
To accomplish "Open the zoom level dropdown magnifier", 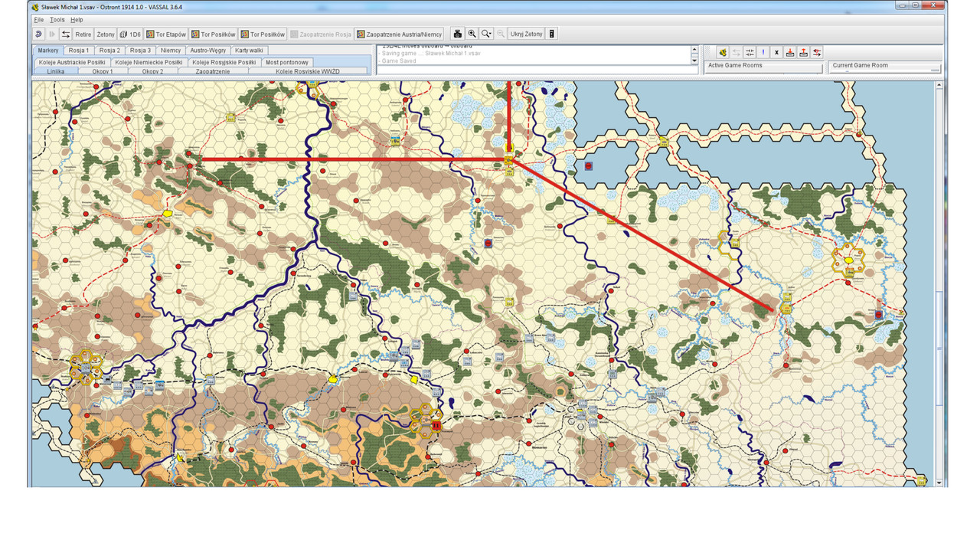I will pyautogui.click(x=487, y=34).
